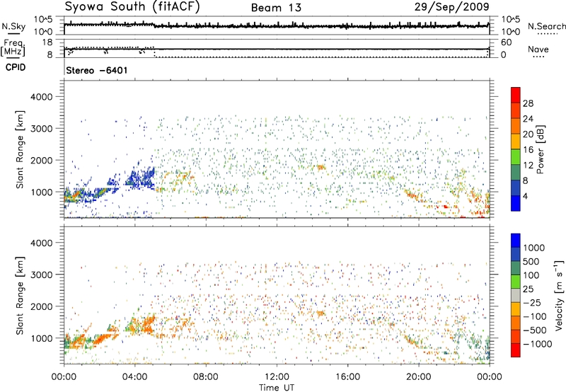Click the 'Stereo -6401' CPID text
The image size is (566, 392).
pos(97,70)
